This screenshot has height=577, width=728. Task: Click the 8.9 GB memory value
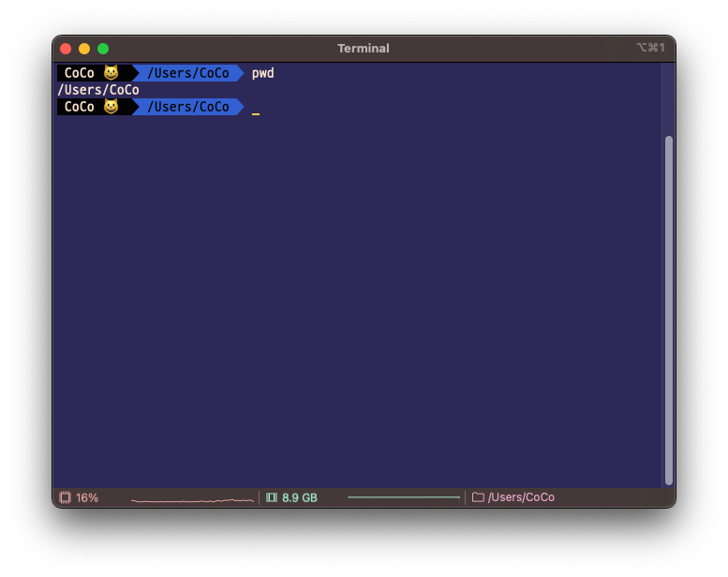(x=300, y=497)
